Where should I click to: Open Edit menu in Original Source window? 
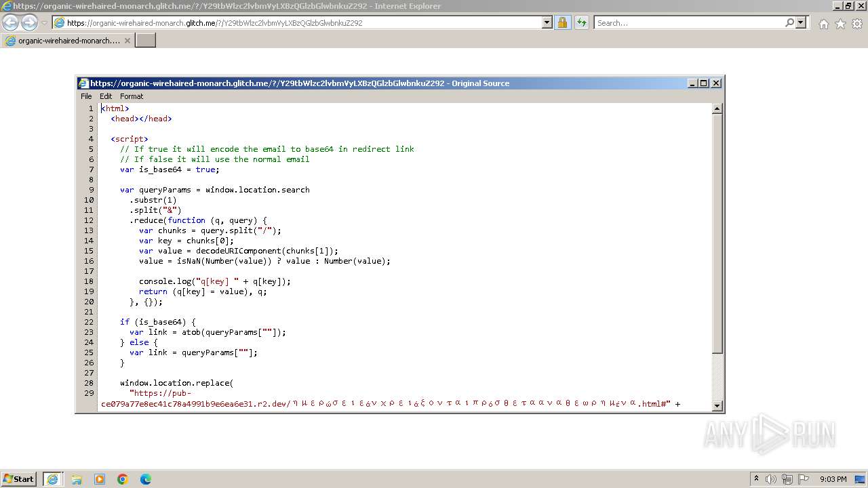pos(106,96)
